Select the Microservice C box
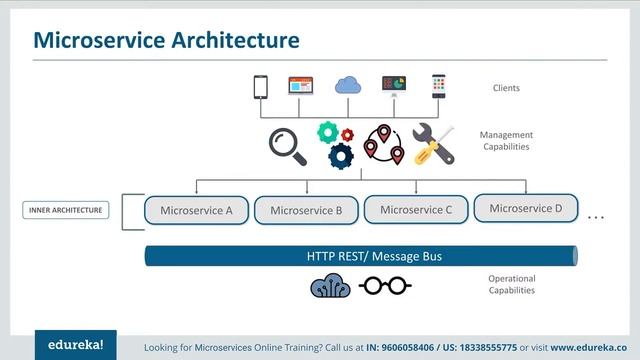Screen dimensions: 640x360 pos(416,209)
